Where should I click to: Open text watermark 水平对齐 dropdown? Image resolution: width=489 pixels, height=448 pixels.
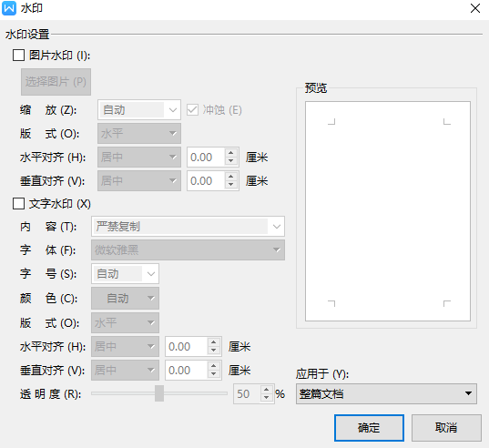coord(125,346)
